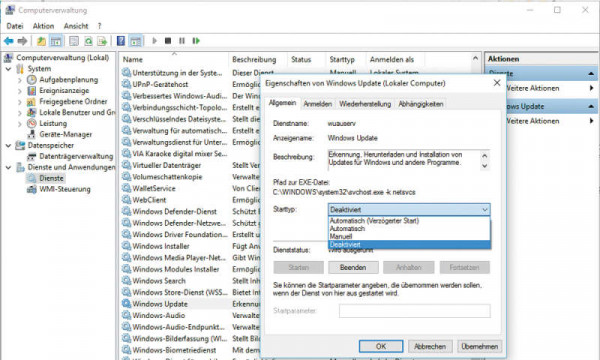Choose the Automatisch start type option
Viewport: 600px width, 360px height.
(409, 228)
